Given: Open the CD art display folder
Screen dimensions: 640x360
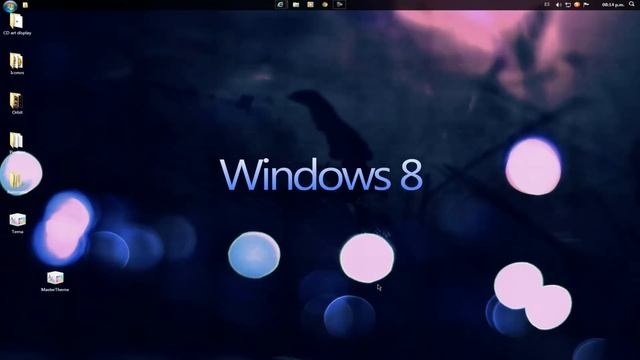Looking at the screenshot, I should [17, 24].
